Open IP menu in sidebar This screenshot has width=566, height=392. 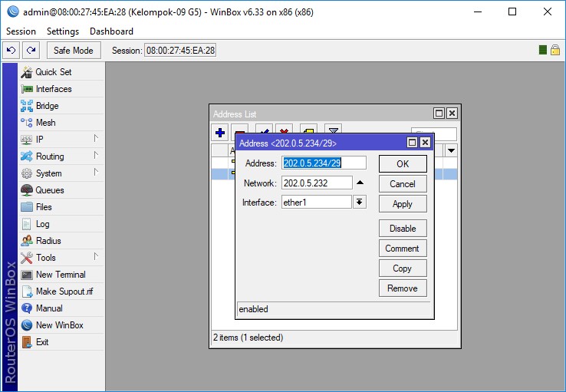61,140
